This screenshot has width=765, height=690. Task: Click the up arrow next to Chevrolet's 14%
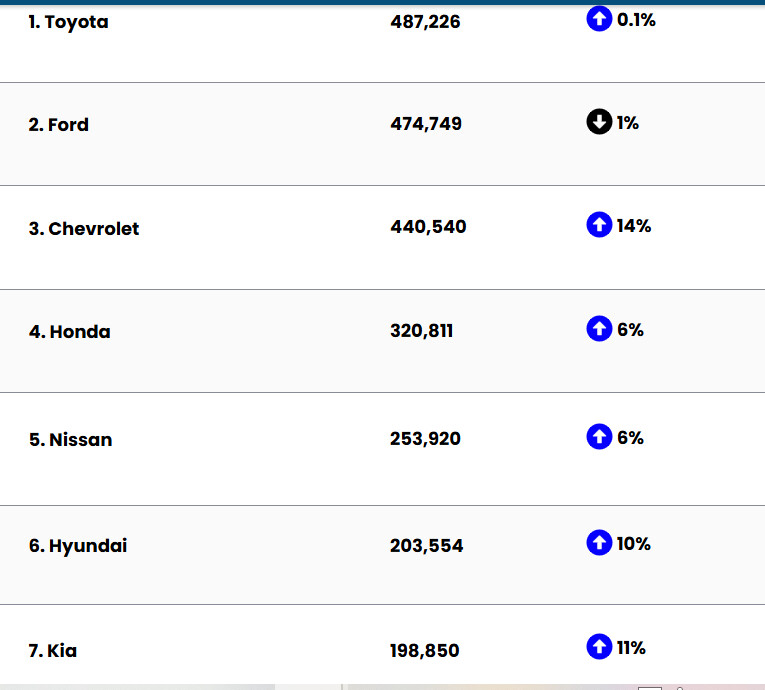[x=599, y=226]
